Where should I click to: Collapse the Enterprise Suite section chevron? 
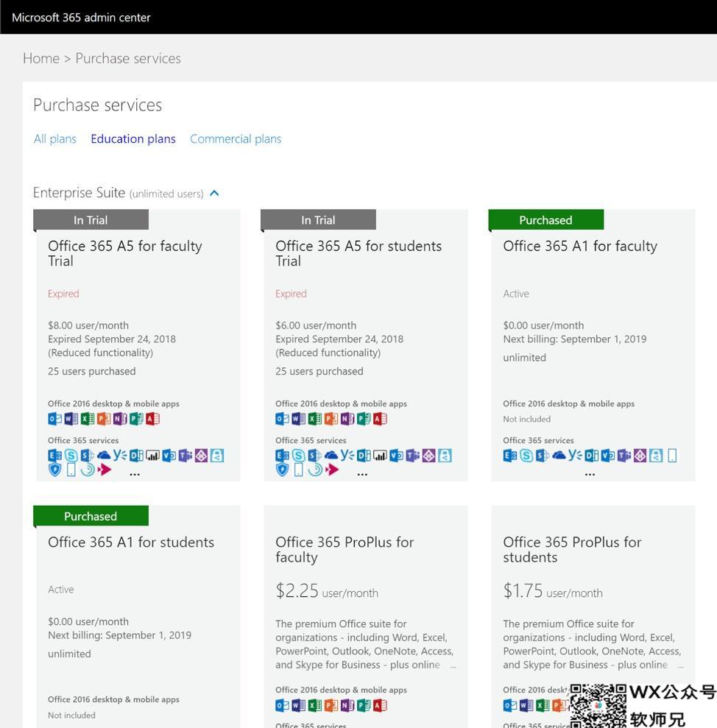pos(214,193)
